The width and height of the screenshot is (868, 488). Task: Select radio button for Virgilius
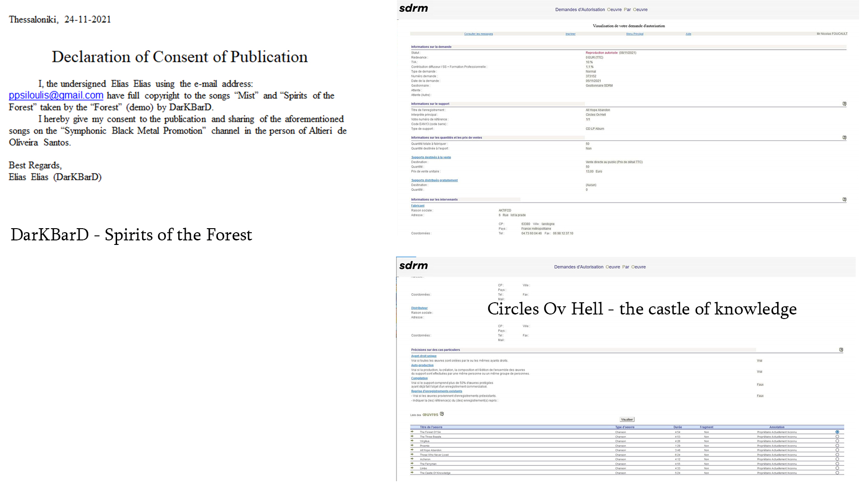(837, 441)
